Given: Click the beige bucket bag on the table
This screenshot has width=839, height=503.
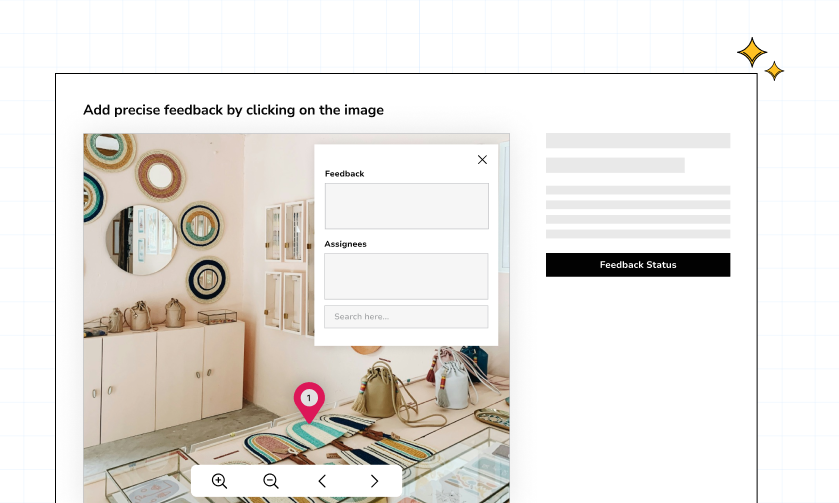Looking at the screenshot, I should pyautogui.click(x=381, y=390).
